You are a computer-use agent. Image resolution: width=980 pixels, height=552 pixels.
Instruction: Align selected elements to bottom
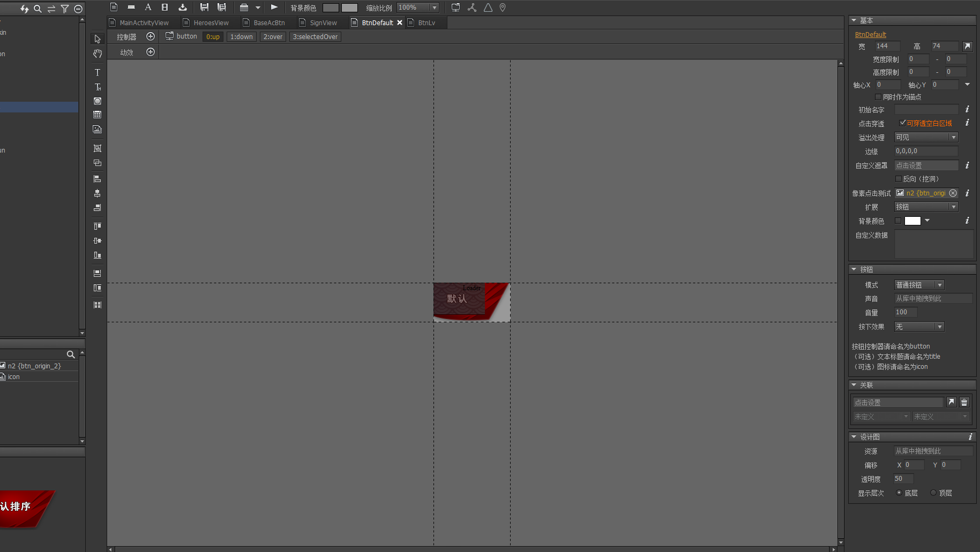coord(98,255)
